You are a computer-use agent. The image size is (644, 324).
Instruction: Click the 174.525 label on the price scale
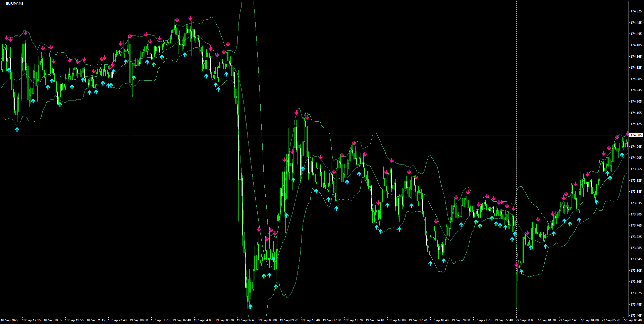pyautogui.click(x=636, y=10)
